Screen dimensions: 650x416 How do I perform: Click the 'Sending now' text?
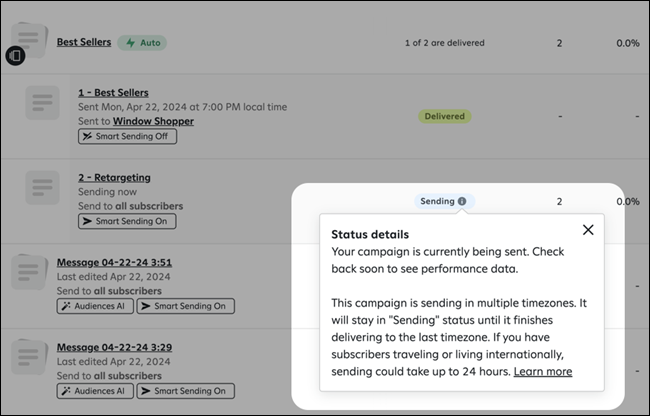tap(107, 192)
